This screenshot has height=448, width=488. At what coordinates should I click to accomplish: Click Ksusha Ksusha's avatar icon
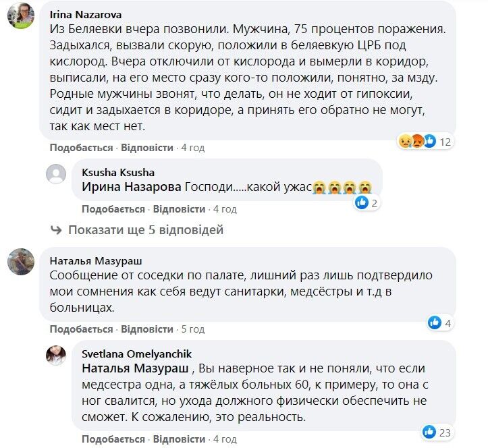pos(56,175)
